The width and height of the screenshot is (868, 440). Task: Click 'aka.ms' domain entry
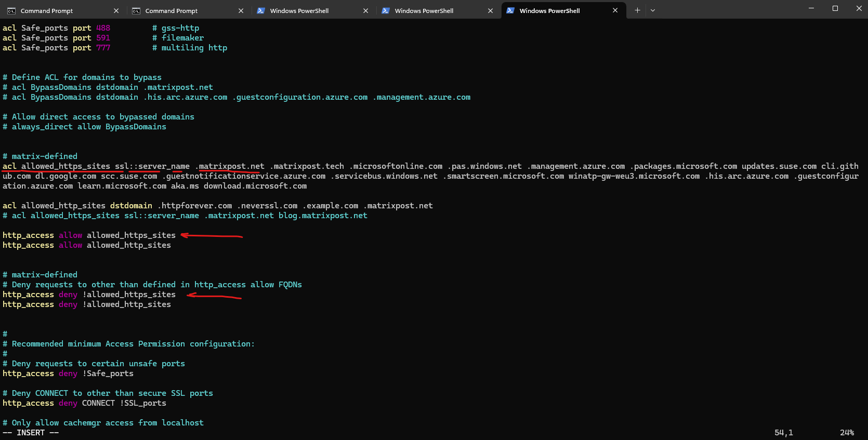tap(185, 186)
